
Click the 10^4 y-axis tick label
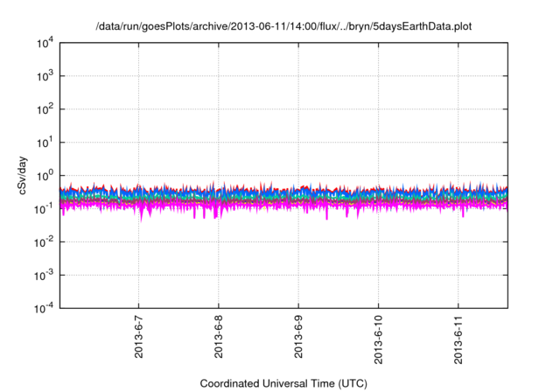(x=45, y=44)
